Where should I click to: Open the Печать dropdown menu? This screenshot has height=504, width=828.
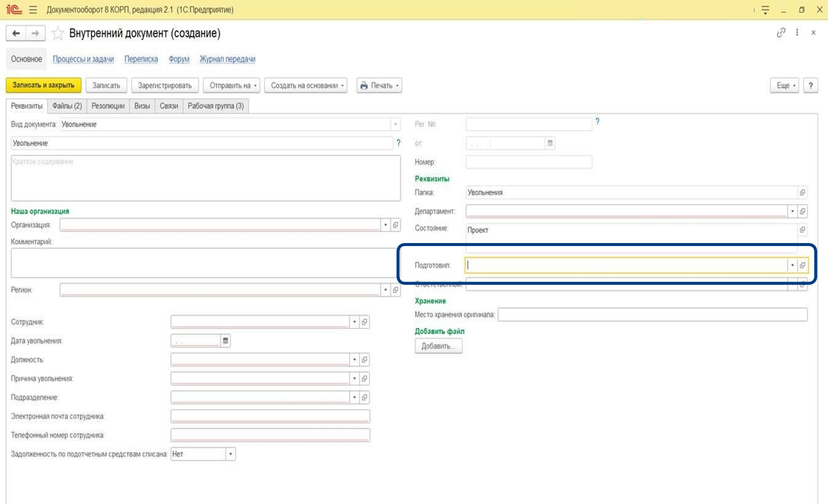(x=380, y=85)
